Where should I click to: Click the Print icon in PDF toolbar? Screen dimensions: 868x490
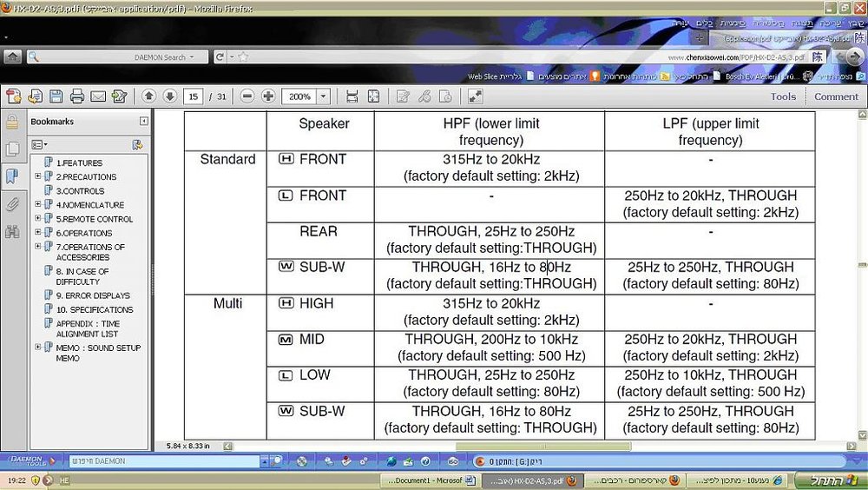[x=77, y=96]
